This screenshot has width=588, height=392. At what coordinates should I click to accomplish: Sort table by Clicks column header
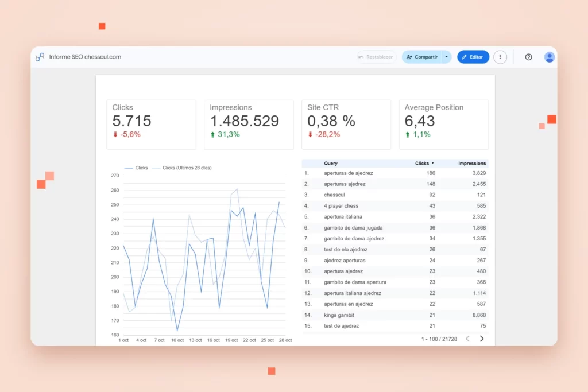(x=424, y=164)
